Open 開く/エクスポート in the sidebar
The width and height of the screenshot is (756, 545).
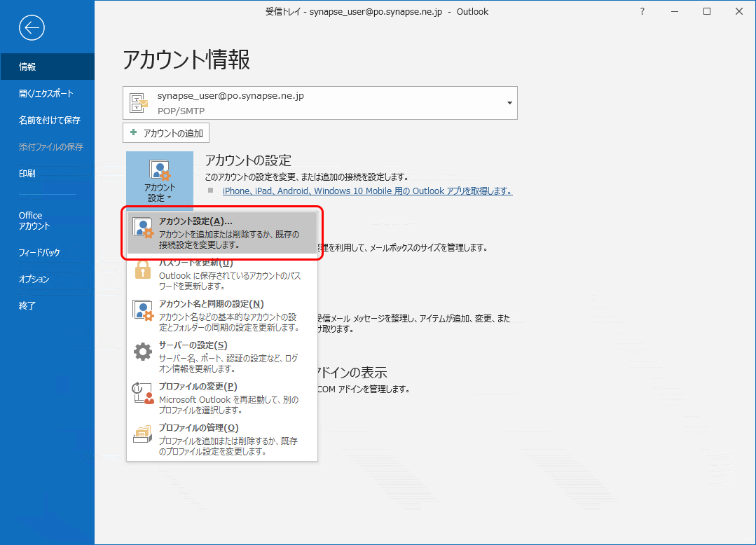47,93
